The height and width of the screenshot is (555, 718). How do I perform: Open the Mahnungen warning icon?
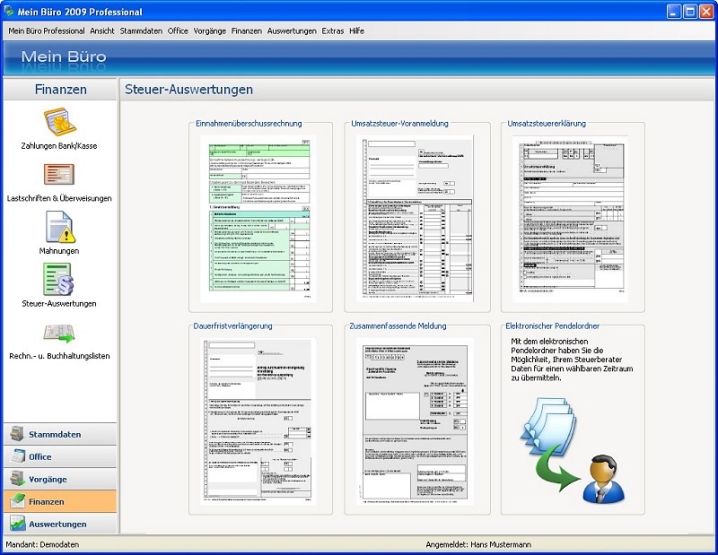point(59,227)
